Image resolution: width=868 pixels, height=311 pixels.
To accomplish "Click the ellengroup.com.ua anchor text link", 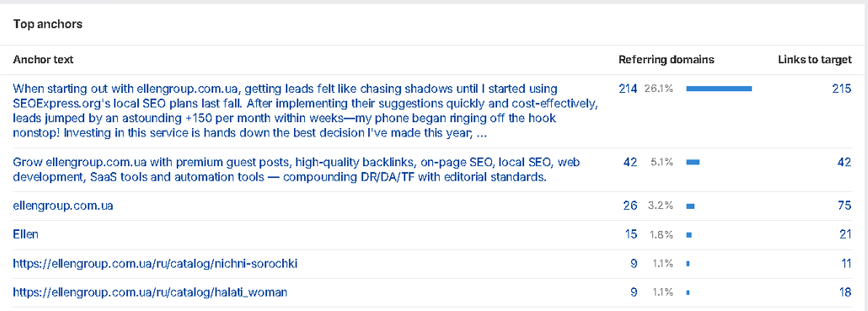I will [63, 206].
